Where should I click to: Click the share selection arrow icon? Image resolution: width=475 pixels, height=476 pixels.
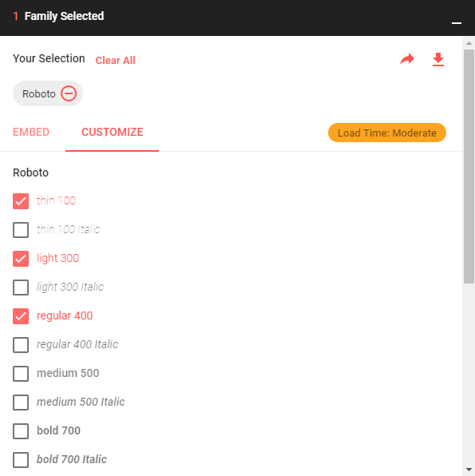click(x=407, y=59)
